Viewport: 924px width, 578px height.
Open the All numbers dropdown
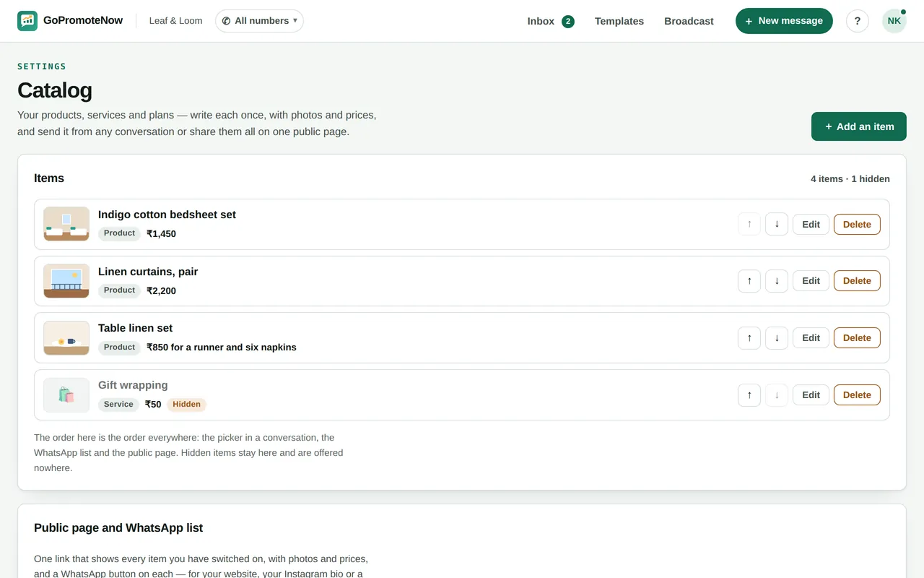(x=259, y=21)
